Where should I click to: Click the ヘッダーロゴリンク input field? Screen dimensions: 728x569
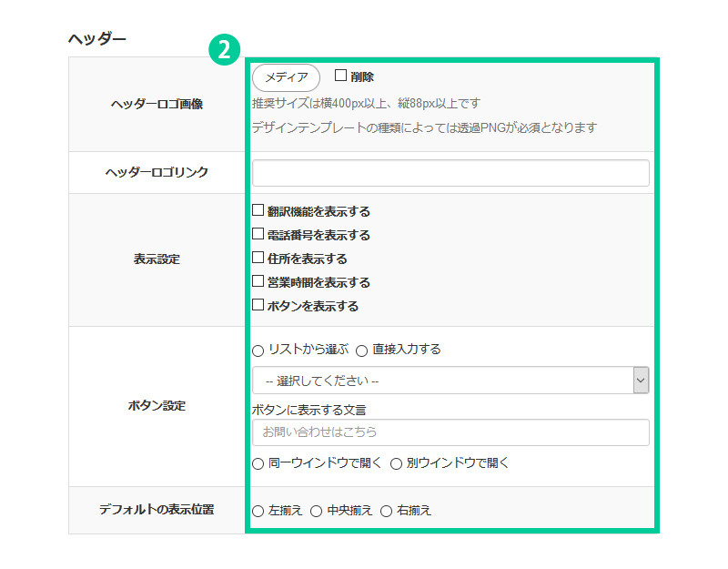pos(450,173)
